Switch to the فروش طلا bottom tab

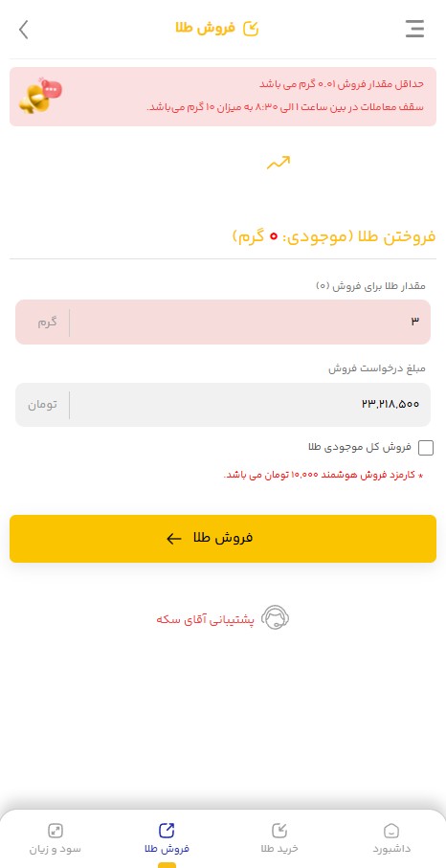(167, 838)
